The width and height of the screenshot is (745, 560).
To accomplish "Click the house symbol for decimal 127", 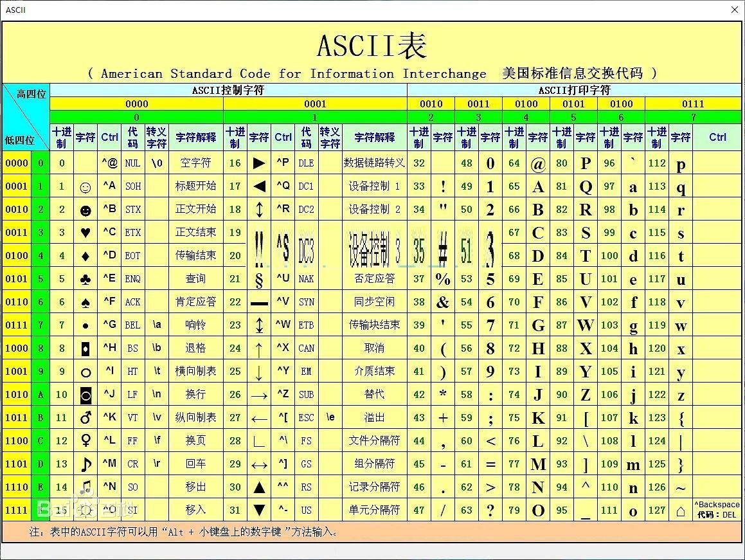I will click(681, 511).
